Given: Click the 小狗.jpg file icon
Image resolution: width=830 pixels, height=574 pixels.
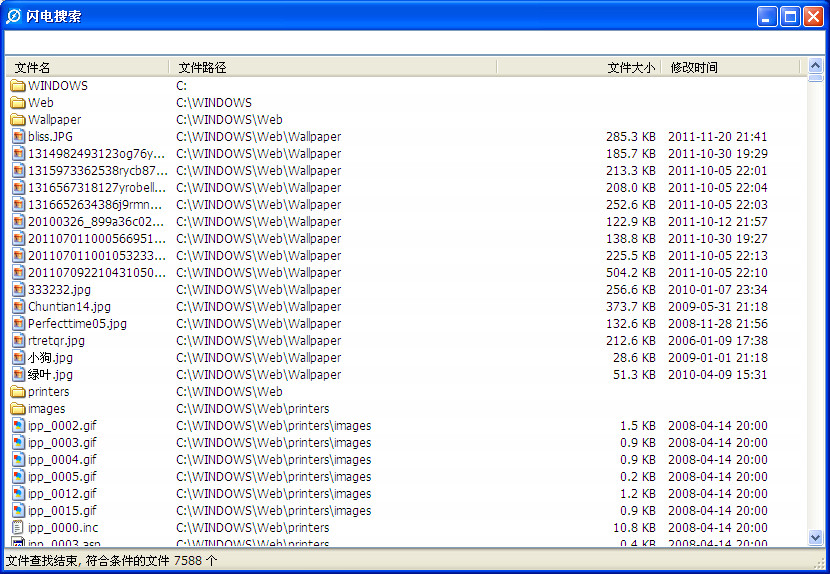Looking at the screenshot, I should [19, 357].
